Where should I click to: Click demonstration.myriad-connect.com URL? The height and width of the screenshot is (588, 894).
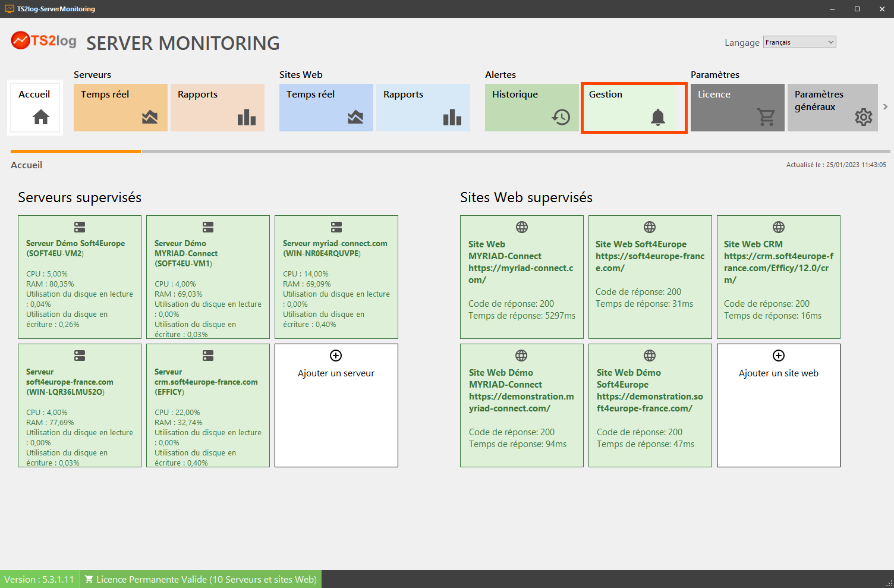click(521, 403)
